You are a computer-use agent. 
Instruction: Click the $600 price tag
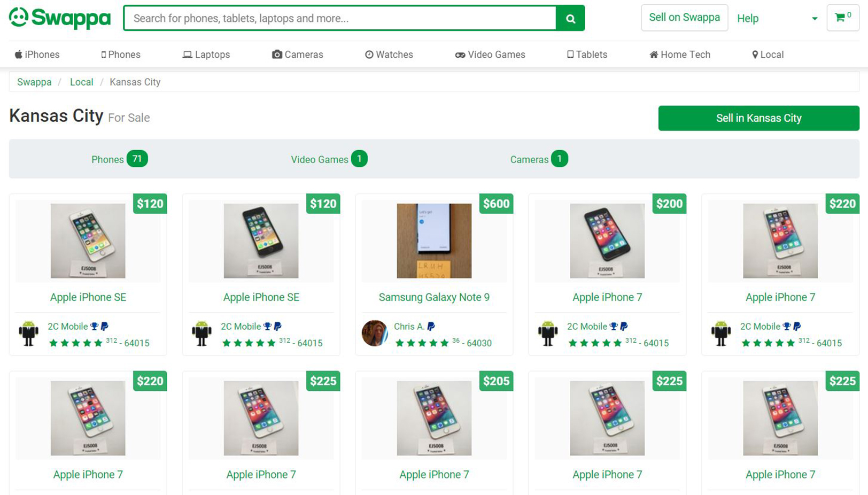[496, 204]
